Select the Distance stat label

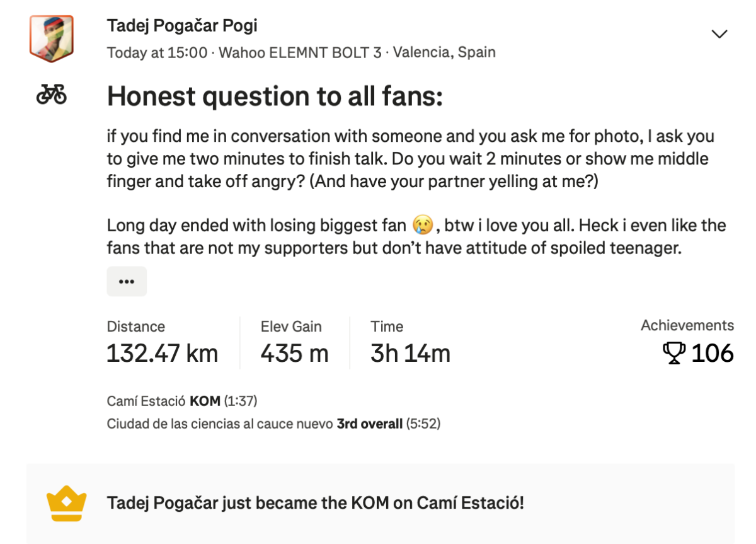click(135, 327)
